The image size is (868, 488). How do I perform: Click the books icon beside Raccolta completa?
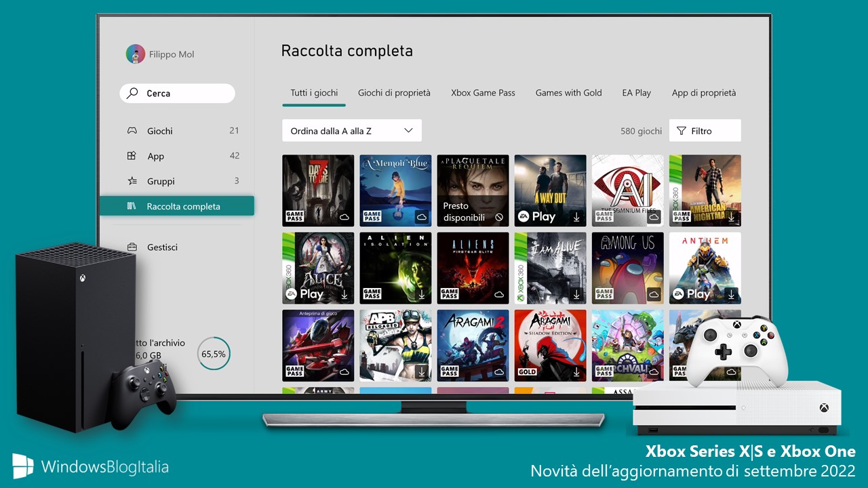(x=132, y=206)
